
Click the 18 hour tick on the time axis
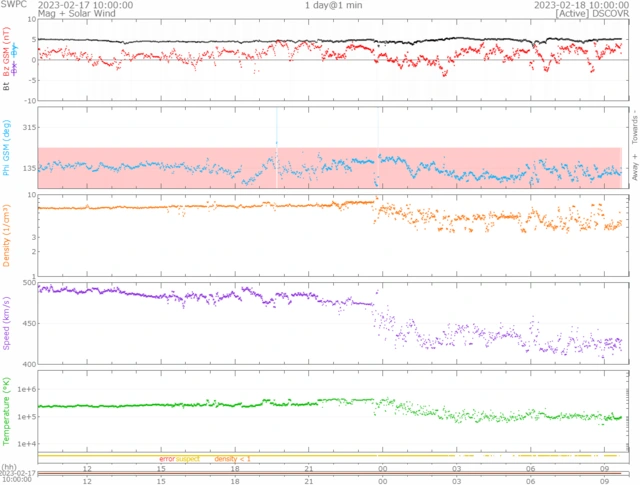tap(235, 468)
